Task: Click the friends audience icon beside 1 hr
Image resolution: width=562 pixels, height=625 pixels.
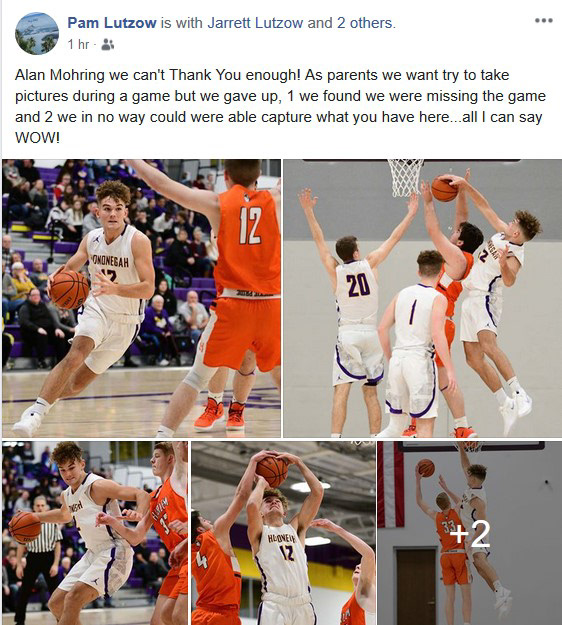Action: [x=108, y=44]
